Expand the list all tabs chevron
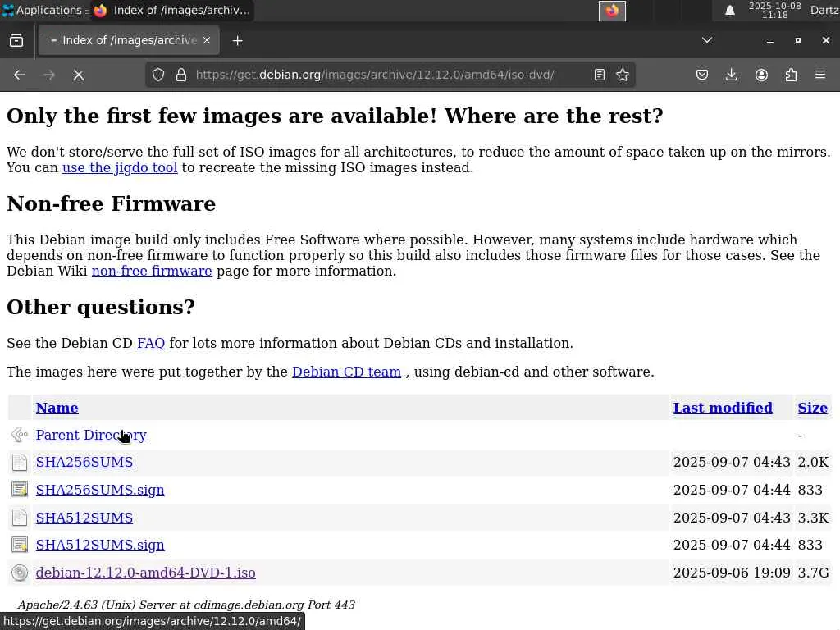Viewport: 840px width, 630px height. [706, 41]
